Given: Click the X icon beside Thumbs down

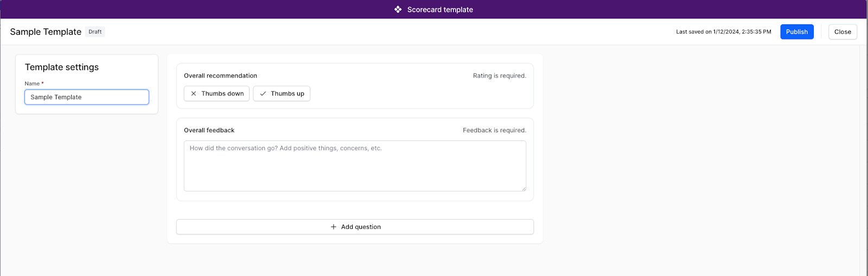Looking at the screenshot, I should click(194, 94).
